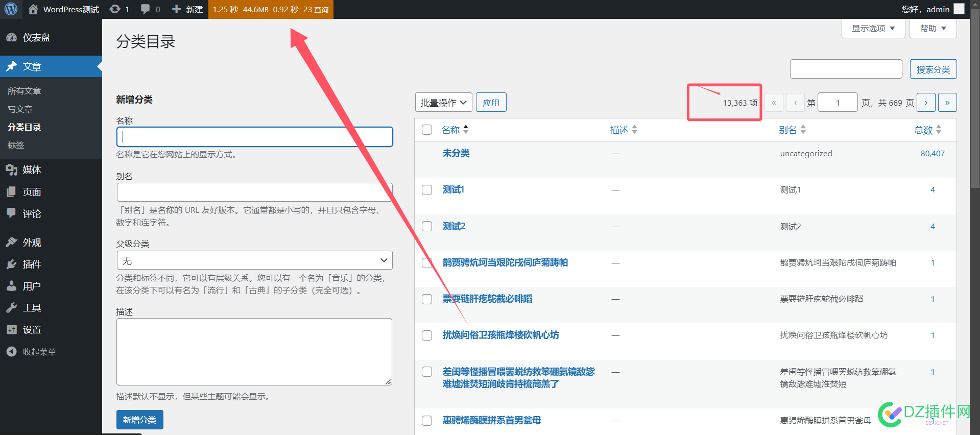Click the 工具 wrench icon

pos(11,307)
